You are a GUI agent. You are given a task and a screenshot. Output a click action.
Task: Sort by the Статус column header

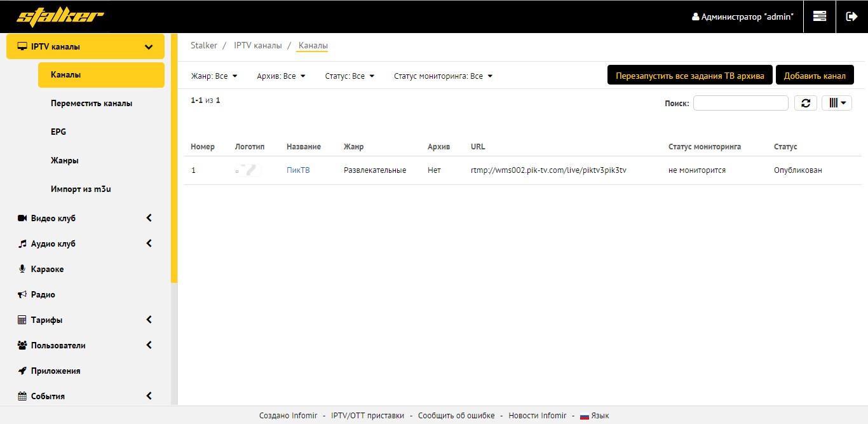coord(785,147)
